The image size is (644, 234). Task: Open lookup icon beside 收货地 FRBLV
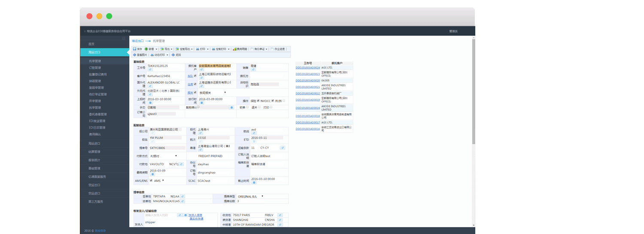pyautogui.click(x=280, y=215)
